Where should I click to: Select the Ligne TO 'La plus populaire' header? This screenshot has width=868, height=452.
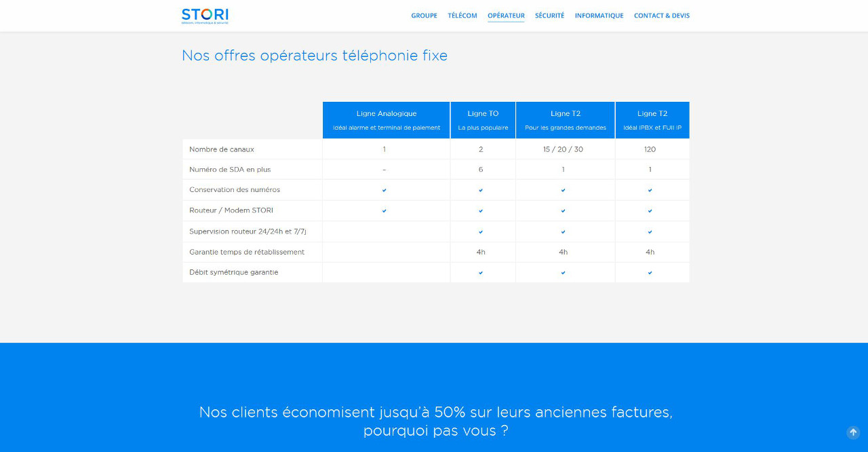click(x=483, y=120)
